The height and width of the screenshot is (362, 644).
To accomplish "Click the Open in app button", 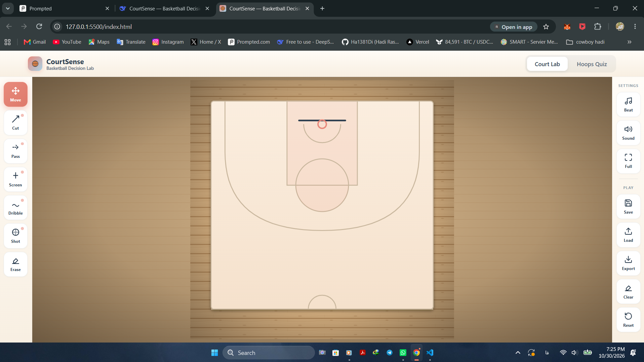I will (x=513, y=27).
